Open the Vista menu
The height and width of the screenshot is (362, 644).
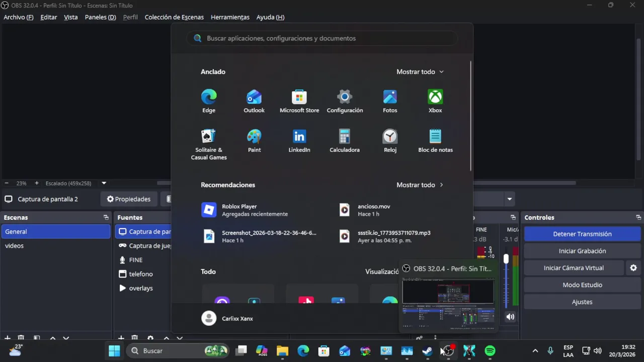(71, 17)
